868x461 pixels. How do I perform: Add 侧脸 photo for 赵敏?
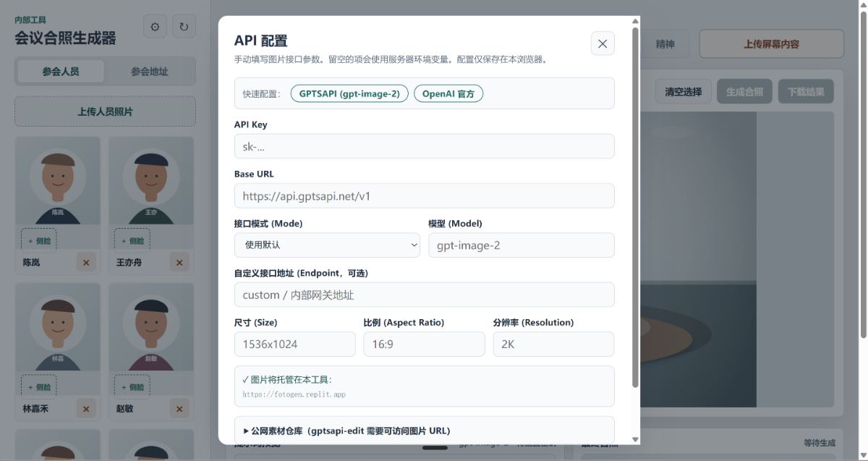132,386
